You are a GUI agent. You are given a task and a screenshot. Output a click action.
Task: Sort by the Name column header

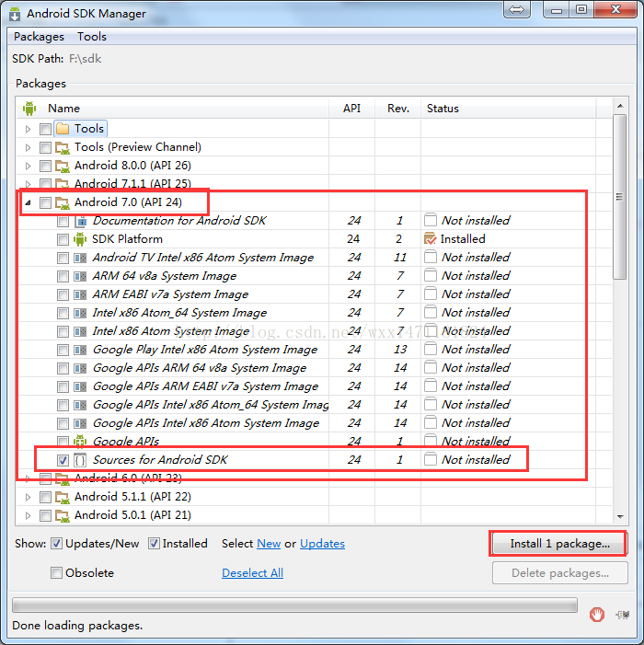[x=173, y=109]
